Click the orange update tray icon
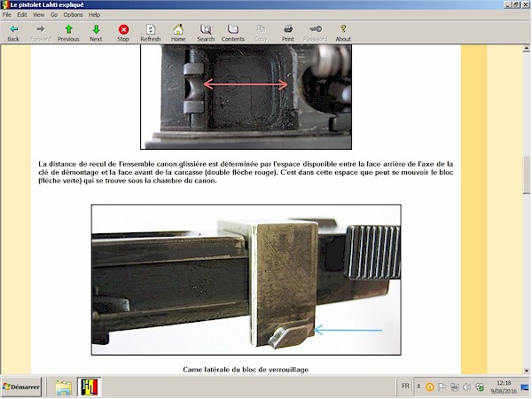 429,387
